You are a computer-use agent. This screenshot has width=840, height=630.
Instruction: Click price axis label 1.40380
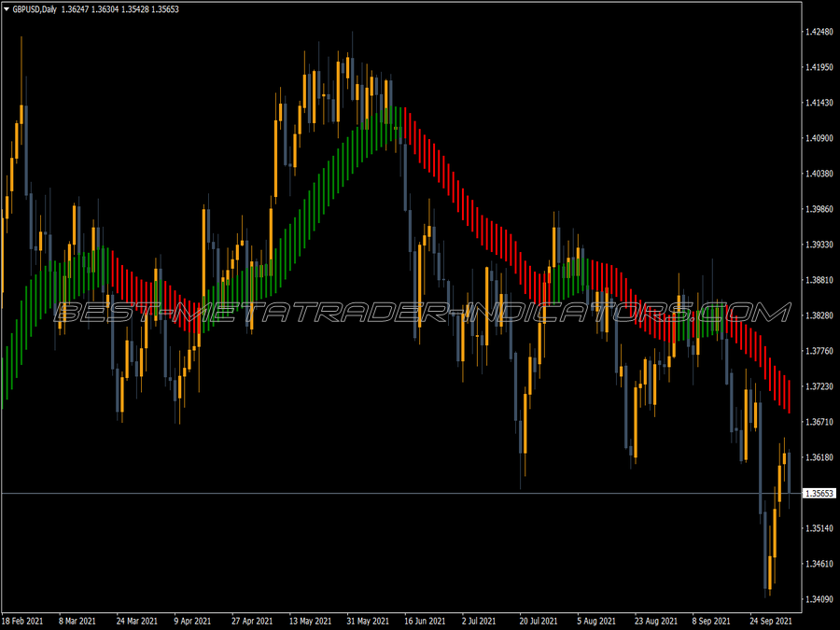coord(819,173)
